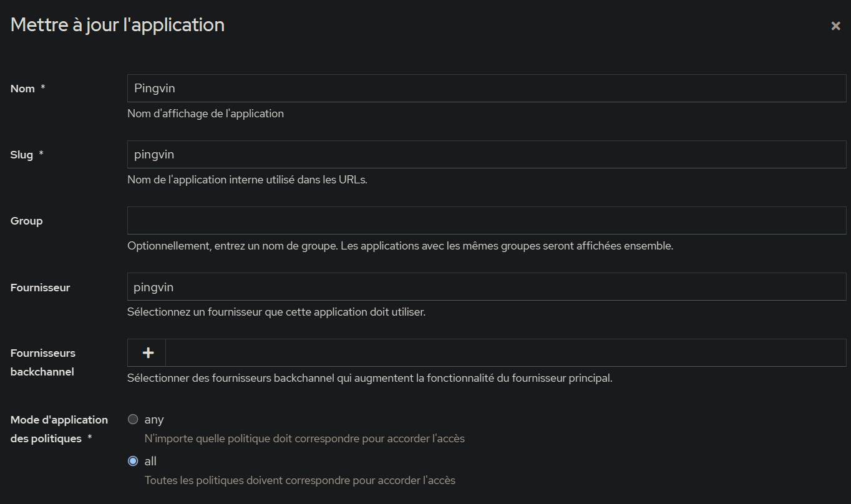This screenshot has height=504, width=851.
Task: Click the "Toutes les politiques doivent correspondre" description
Action: tap(299, 480)
